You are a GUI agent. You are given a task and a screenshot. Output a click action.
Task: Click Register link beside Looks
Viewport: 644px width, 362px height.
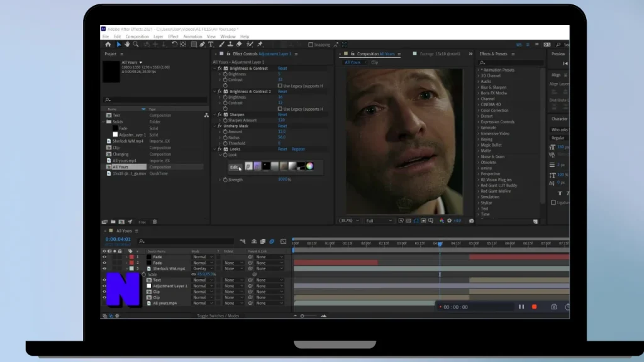click(x=298, y=149)
